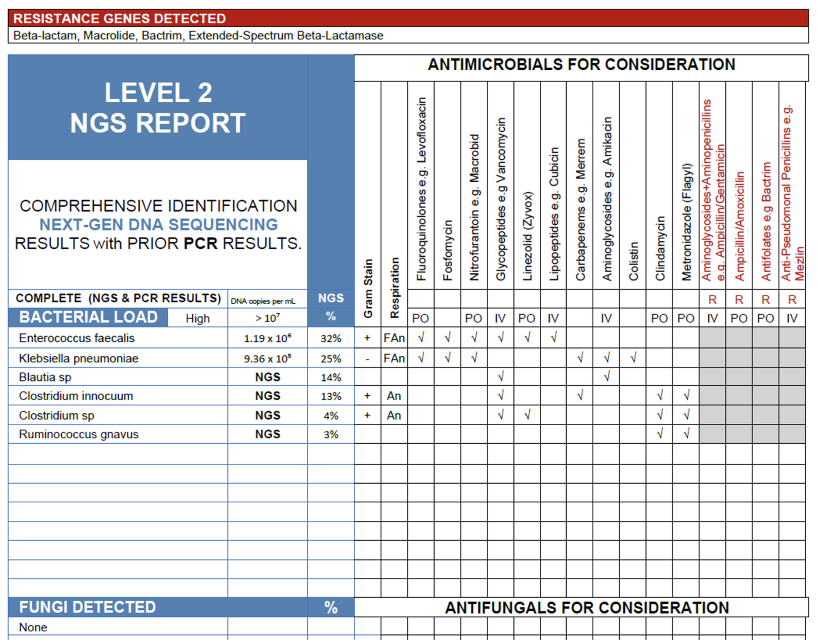Select the Enterococcus faecalis organism name
This screenshot has height=644, width=818.
(x=77, y=338)
